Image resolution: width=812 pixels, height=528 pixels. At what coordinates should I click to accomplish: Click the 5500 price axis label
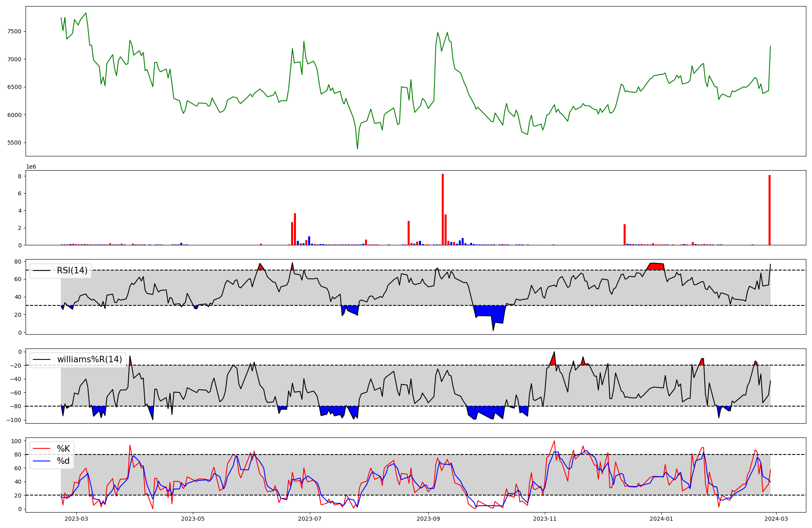point(15,143)
